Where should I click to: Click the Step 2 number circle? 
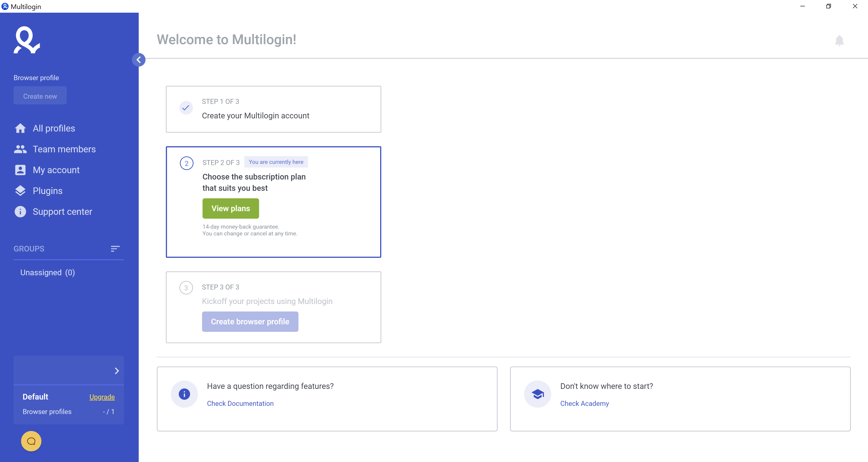187,163
